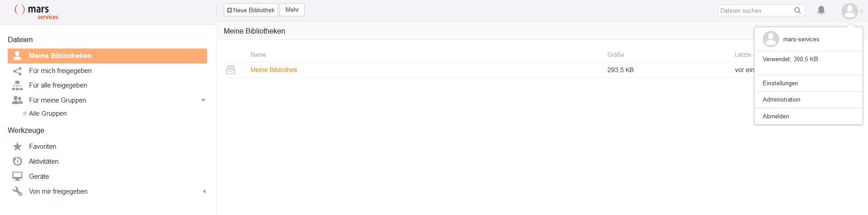
Task: Expand the Von mir freigegeben arrow
Action: (x=204, y=191)
